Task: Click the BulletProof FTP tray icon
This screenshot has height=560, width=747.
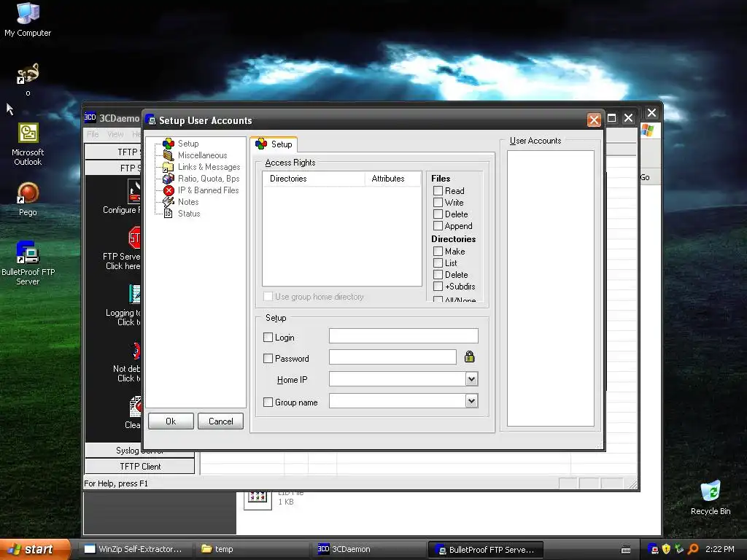Action: point(654,549)
